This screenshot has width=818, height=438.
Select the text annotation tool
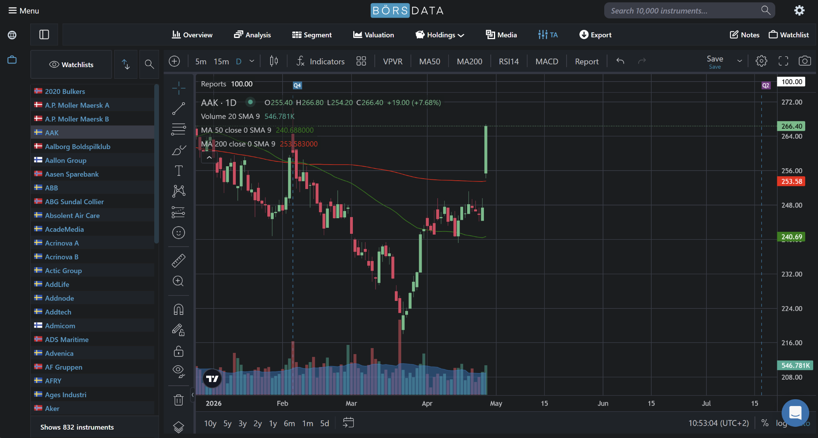click(x=178, y=171)
